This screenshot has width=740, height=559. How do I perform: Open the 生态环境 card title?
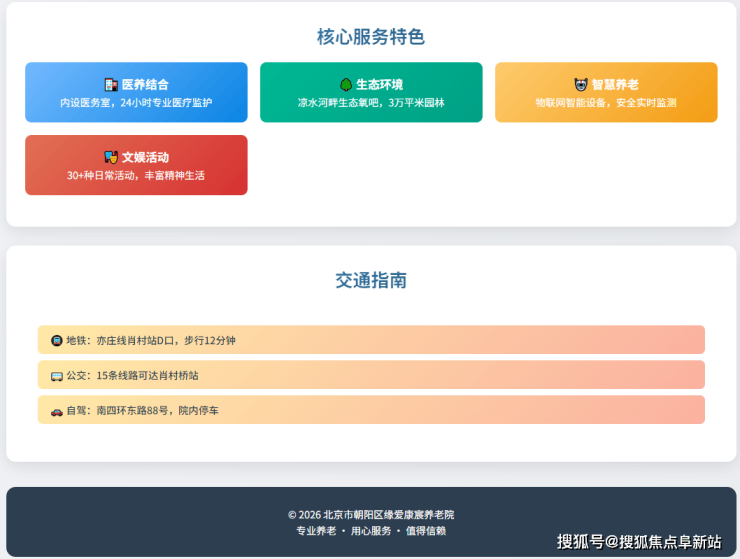380,85
